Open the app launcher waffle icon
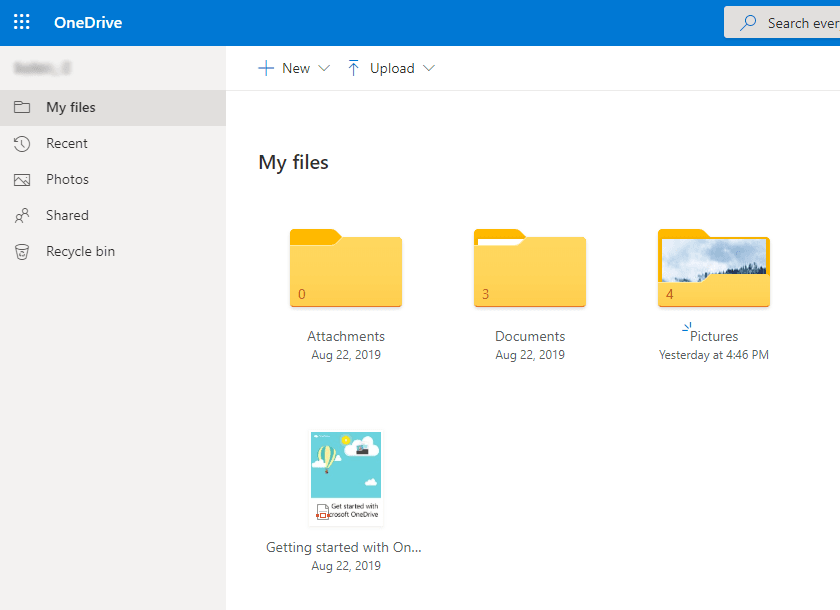 (x=21, y=22)
